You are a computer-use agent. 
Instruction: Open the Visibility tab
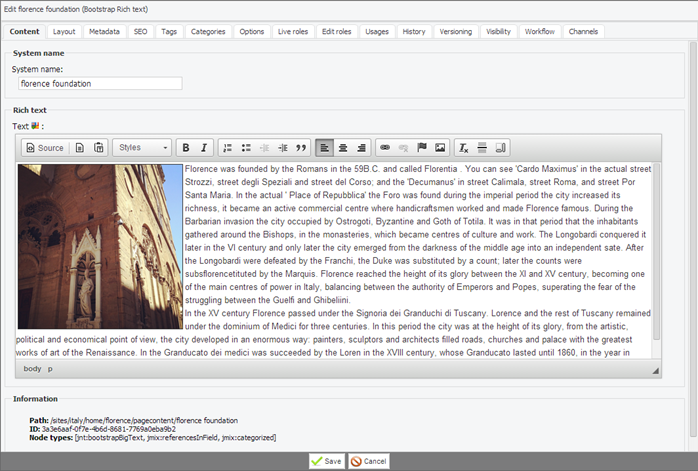(x=499, y=32)
